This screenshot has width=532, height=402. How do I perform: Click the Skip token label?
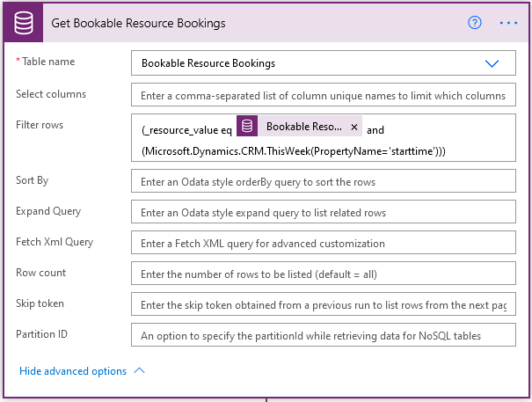(40, 303)
